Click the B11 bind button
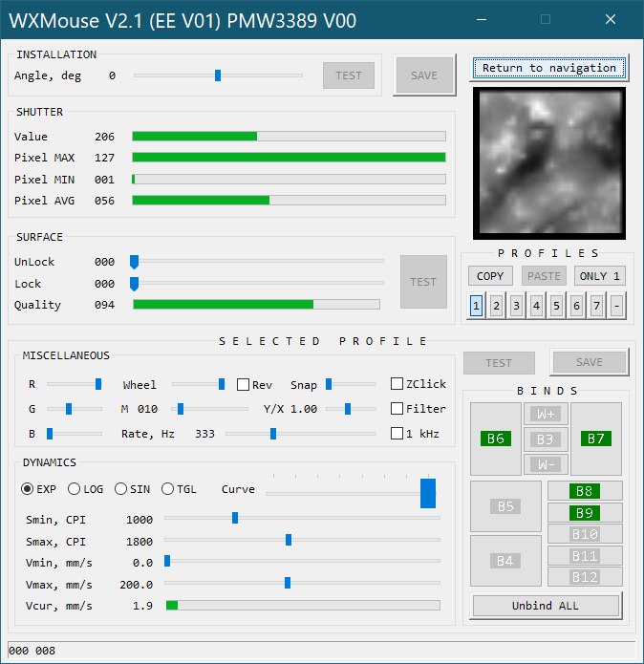The image size is (644, 664). tap(585, 556)
